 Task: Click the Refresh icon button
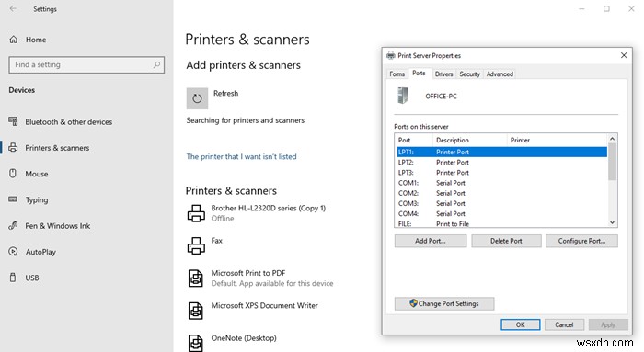pyautogui.click(x=197, y=98)
